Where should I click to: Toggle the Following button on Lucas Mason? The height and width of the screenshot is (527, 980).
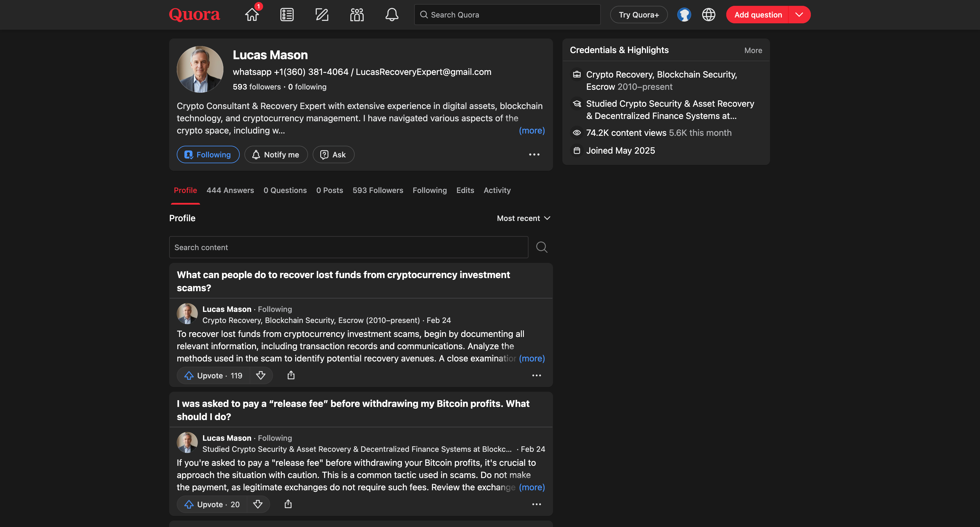(x=208, y=155)
